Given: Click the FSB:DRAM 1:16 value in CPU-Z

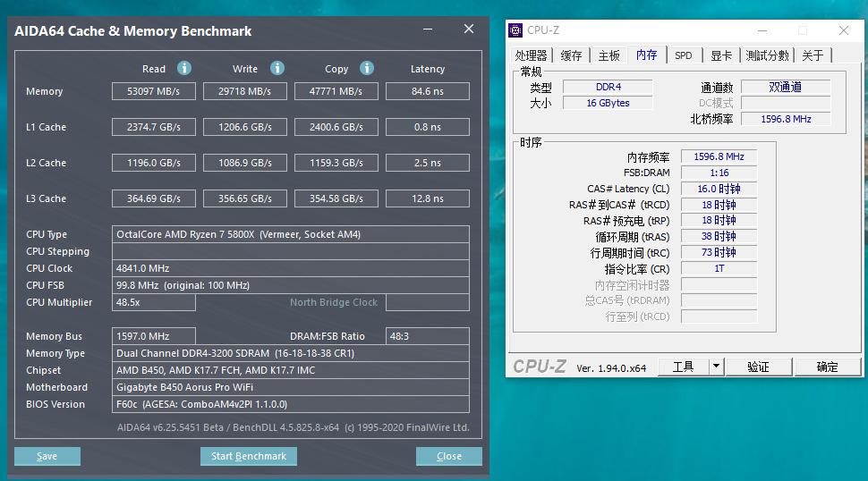Looking at the screenshot, I should tap(719, 173).
